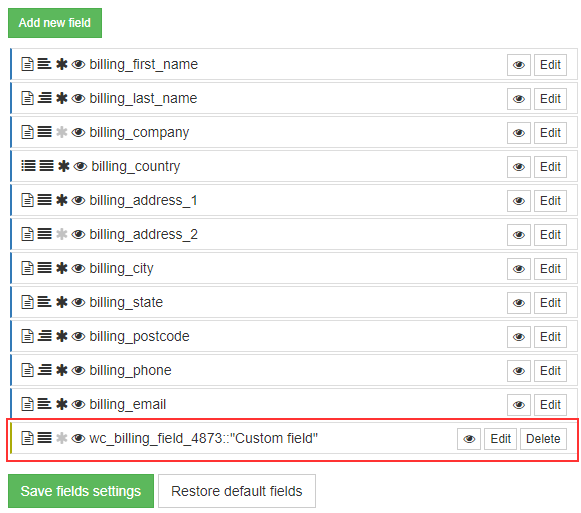Delete the Custom field row
Screen dimensions: 581x513
click(543, 439)
